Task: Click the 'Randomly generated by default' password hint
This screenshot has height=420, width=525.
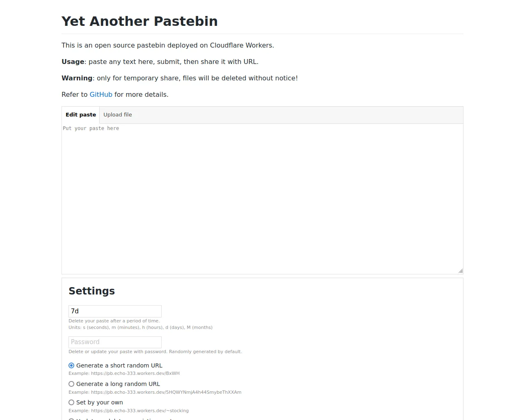Action: [x=155, y=352]
